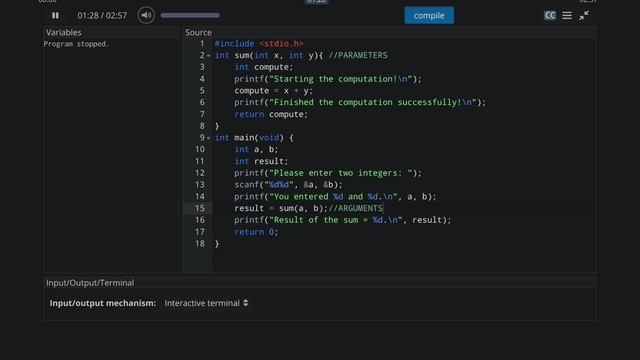Click the 'int a, b;' line

click(x=256, y=149)
